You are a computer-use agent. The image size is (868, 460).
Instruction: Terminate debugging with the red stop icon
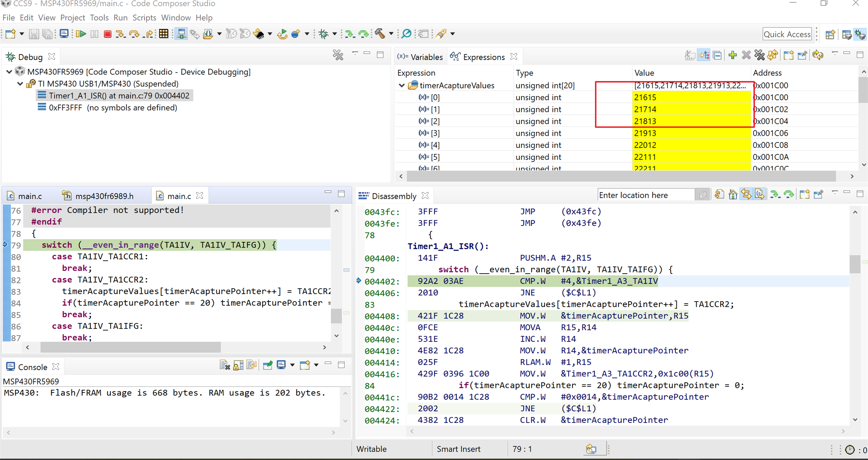point(108,34)
